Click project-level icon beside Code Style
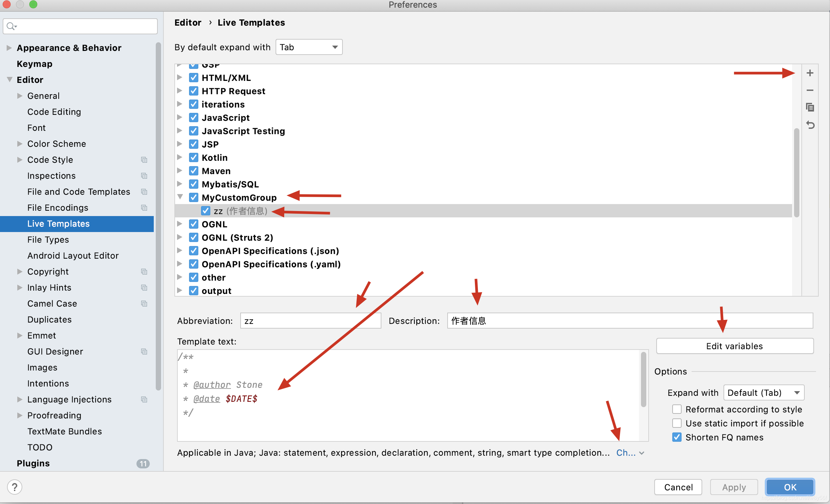830x504 pixels. (x=144, y=160)
